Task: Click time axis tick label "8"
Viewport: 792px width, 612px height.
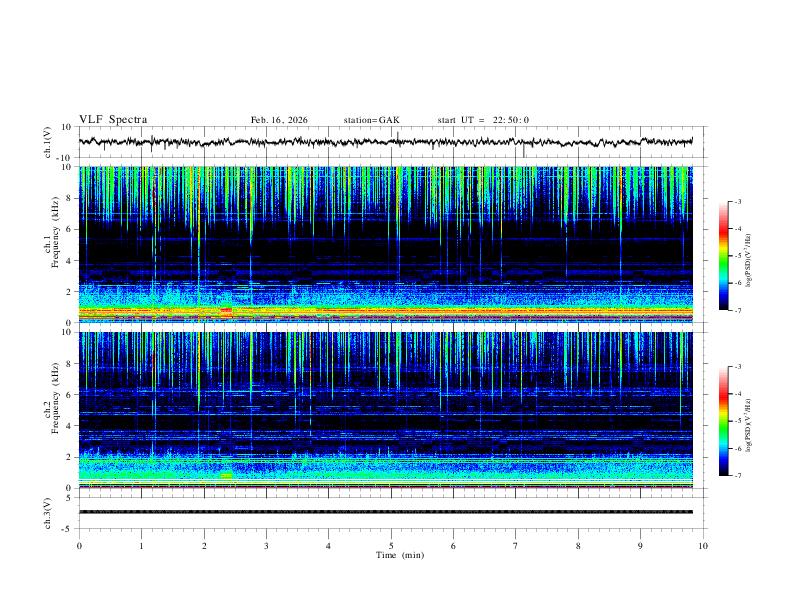Action: click(x=578, y=546)
